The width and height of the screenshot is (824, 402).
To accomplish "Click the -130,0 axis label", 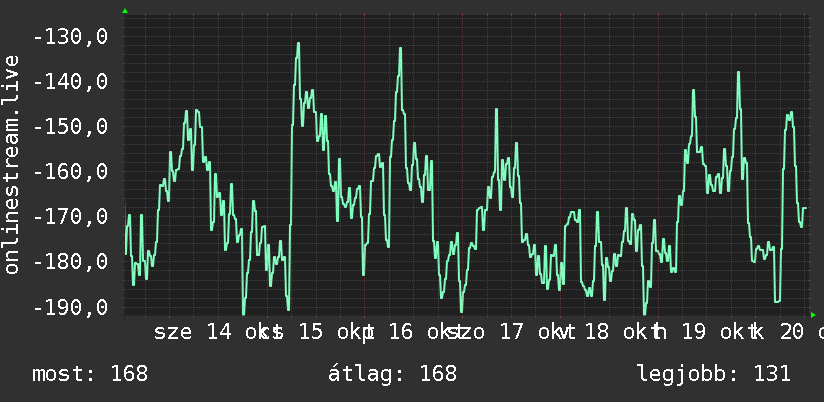I will tap(70, 37).
